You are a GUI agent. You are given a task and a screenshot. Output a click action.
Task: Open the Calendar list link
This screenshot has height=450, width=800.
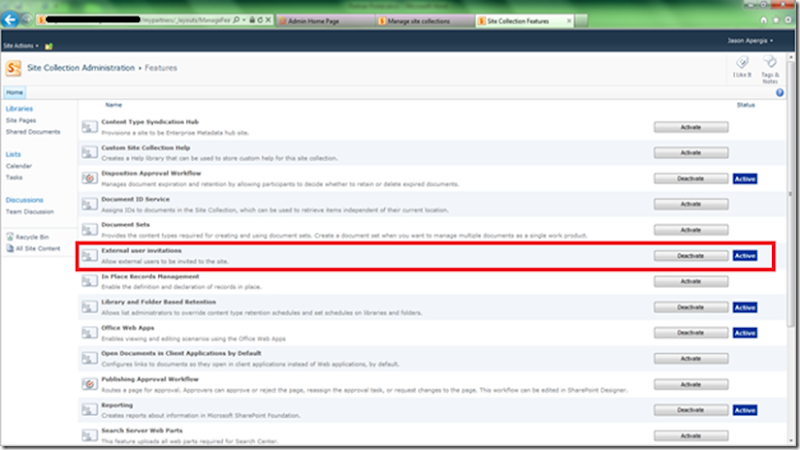[19, 166]
